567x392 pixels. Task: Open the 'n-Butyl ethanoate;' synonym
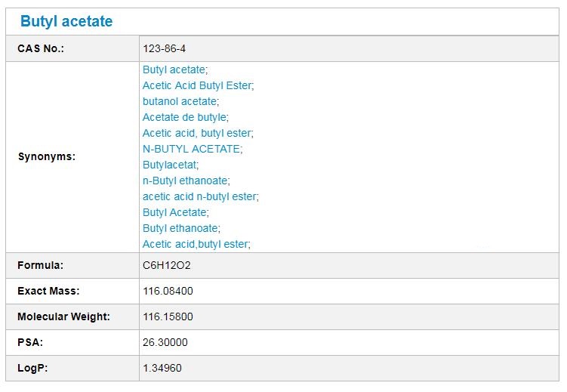186,181
